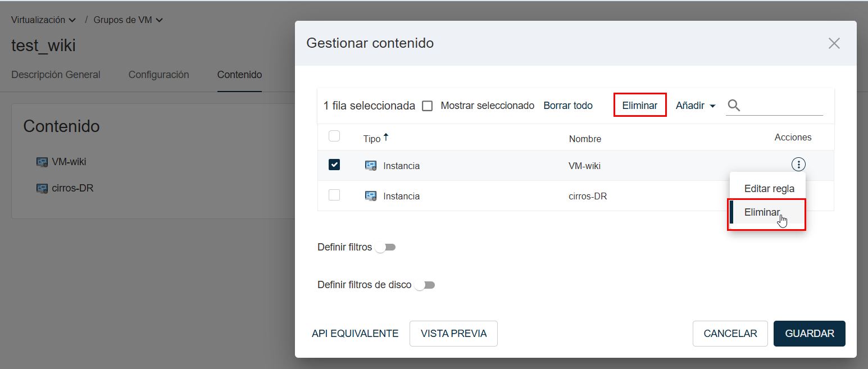
Task: Enable the Definir filtros de disco toggle
Action: pyautogui.click(x=425, y=285)
